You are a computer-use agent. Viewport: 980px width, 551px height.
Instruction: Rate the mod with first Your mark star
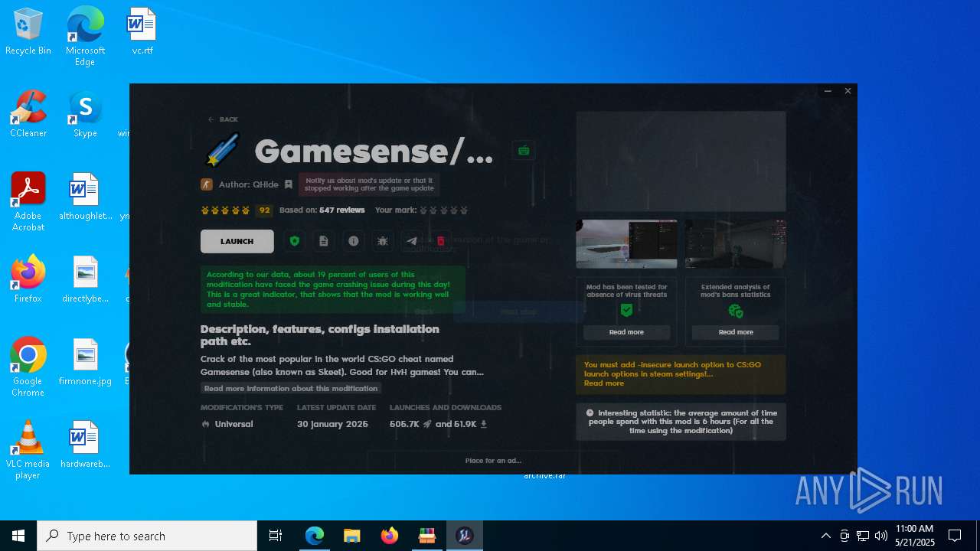tap(423, 210)
